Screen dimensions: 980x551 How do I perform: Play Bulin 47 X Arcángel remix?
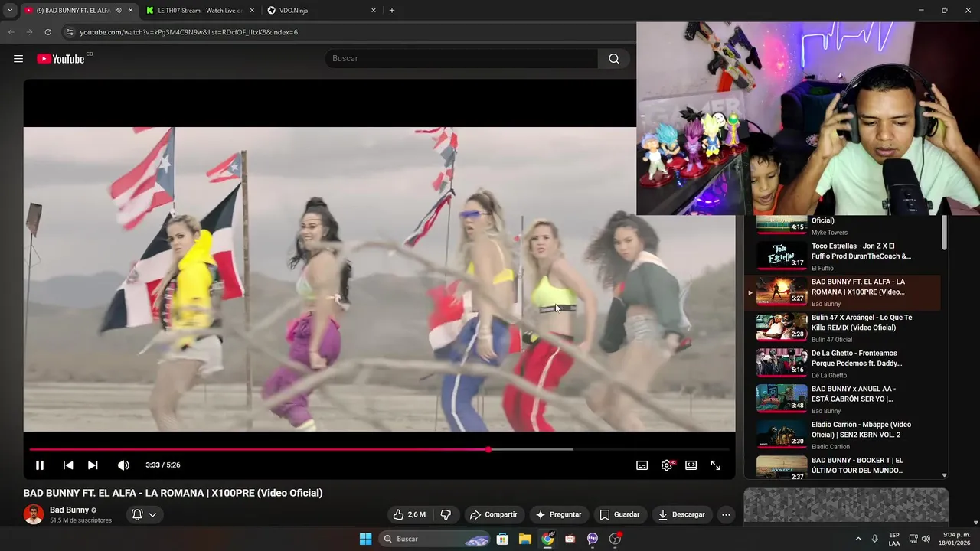click(842, 328)
